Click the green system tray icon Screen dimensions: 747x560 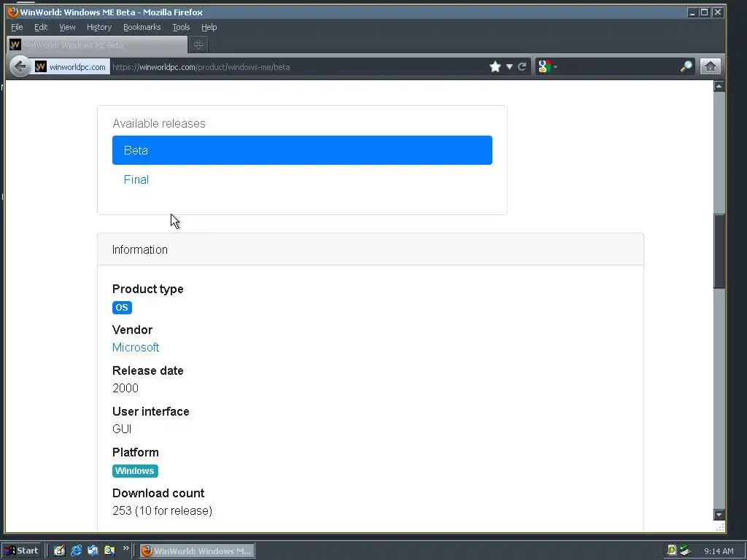(672, 550)
